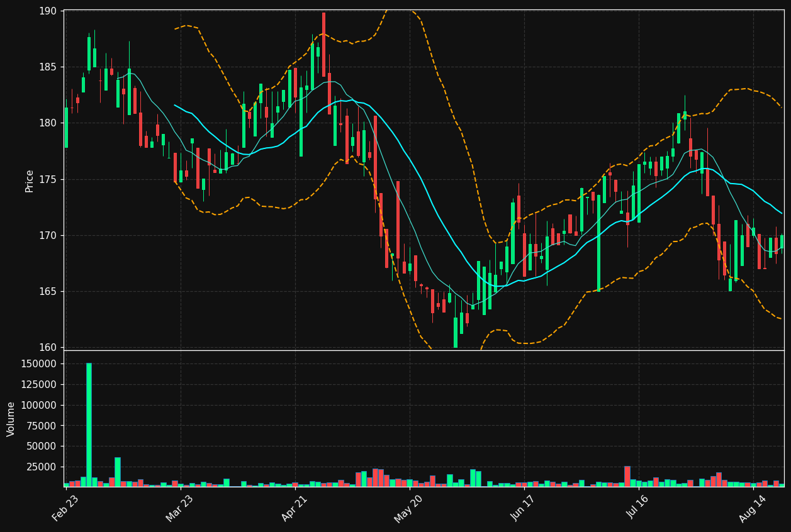
Task: Click the 75000 volume axis tick label
Action: pyautogui.click(x=42, y=426)
